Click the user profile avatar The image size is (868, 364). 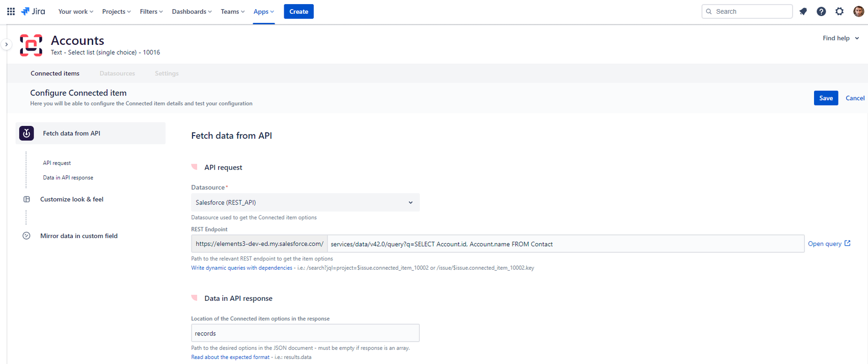(858, 11)
